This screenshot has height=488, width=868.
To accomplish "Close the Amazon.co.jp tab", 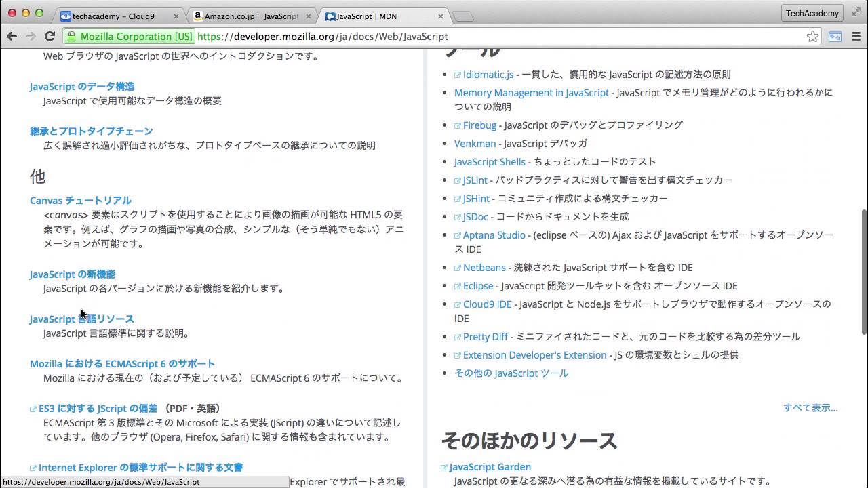I will click(309, 16).
